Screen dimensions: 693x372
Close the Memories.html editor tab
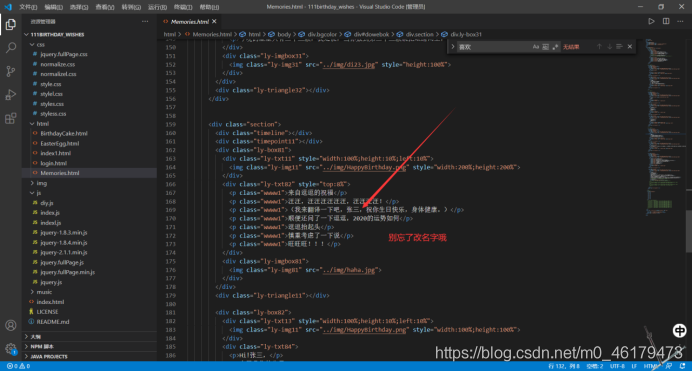(214, 21)
